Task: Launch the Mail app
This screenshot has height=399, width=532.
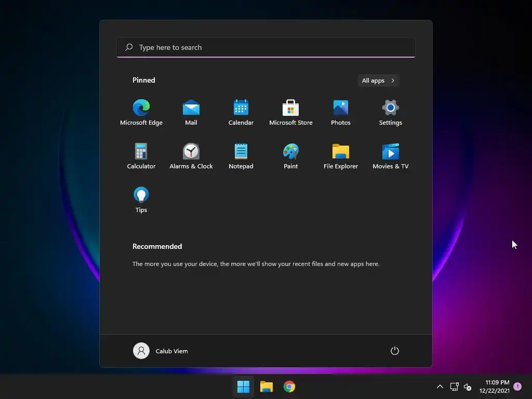Action: pos(191,113)
